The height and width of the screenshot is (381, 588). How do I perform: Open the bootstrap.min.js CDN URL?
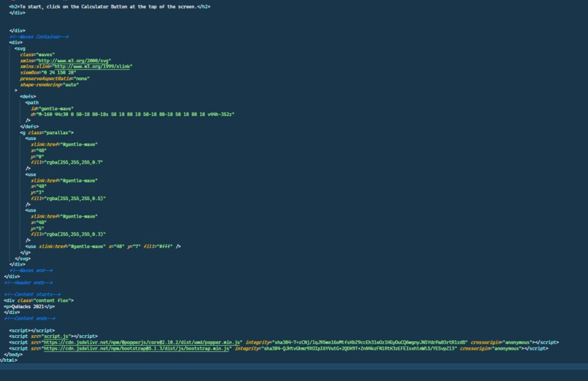click(x=136, y=348)
